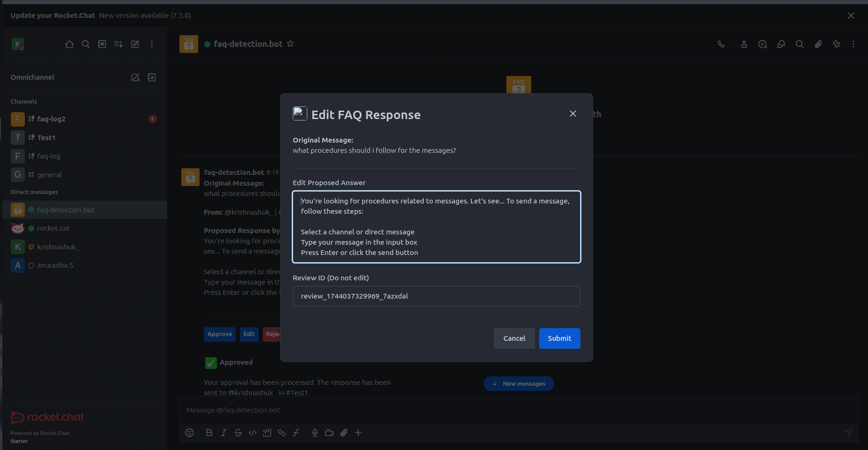The height and width of the screenshot is (450, 868).
Task: Start a call with phone icon
Action: click(x=721, y=44)
